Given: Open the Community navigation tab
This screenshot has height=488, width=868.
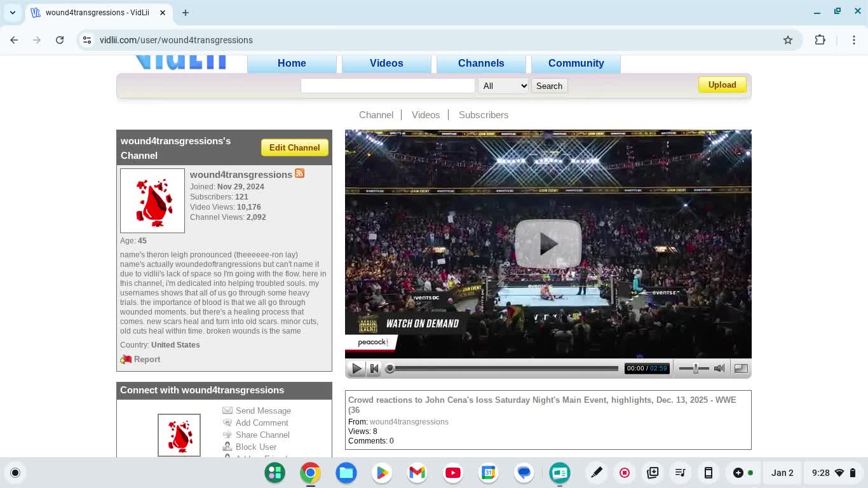Looking at the screenshot, I should (x=576, y=63).
